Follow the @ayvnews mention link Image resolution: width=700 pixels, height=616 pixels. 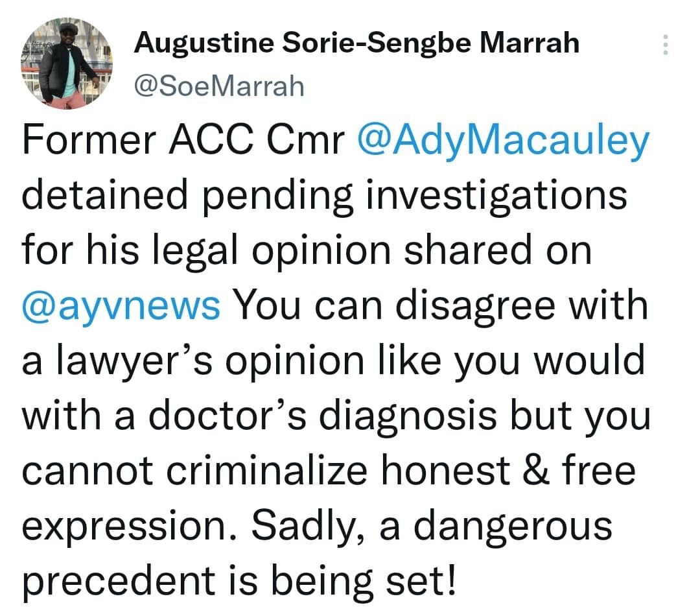121,305
